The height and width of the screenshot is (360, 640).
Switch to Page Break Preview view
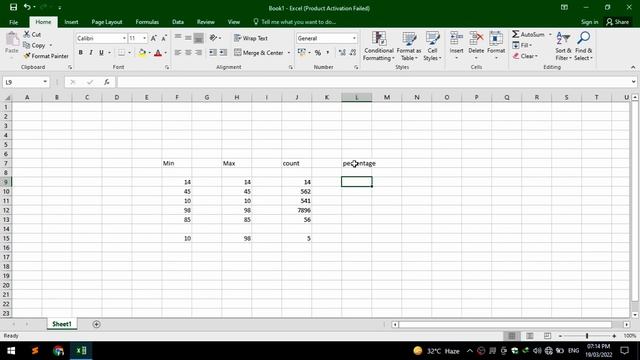[x=547, y=336]
